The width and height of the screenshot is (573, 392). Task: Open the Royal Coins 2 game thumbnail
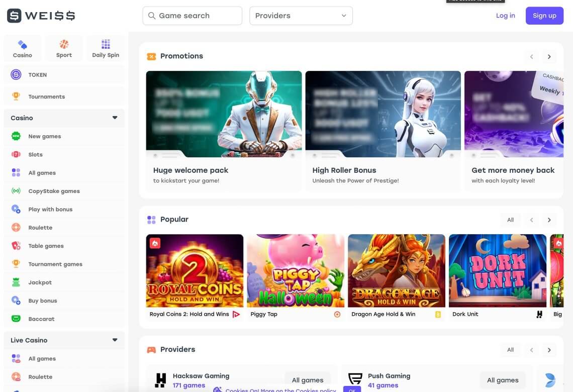(195, 271)
